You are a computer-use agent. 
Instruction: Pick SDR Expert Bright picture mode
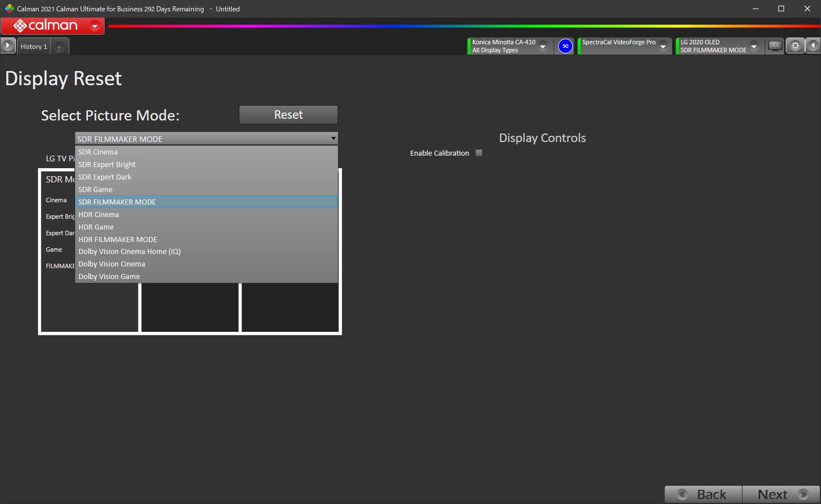[x=107, y=164]
